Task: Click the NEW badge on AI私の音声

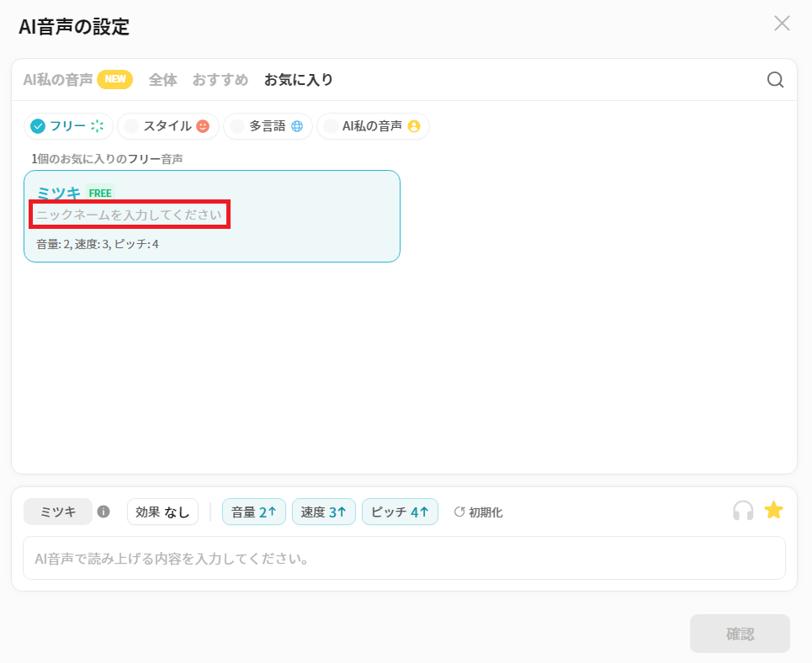Action: [x=115, y=79]
